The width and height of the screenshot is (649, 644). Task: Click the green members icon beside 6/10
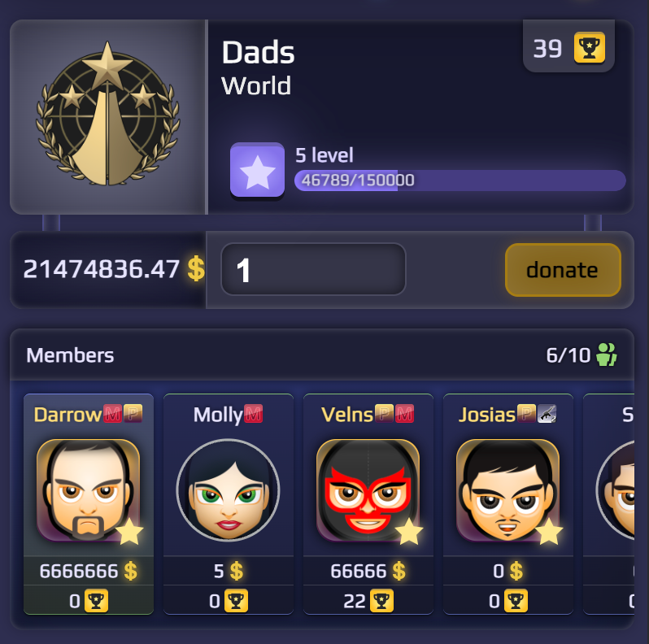pos(607,355)
